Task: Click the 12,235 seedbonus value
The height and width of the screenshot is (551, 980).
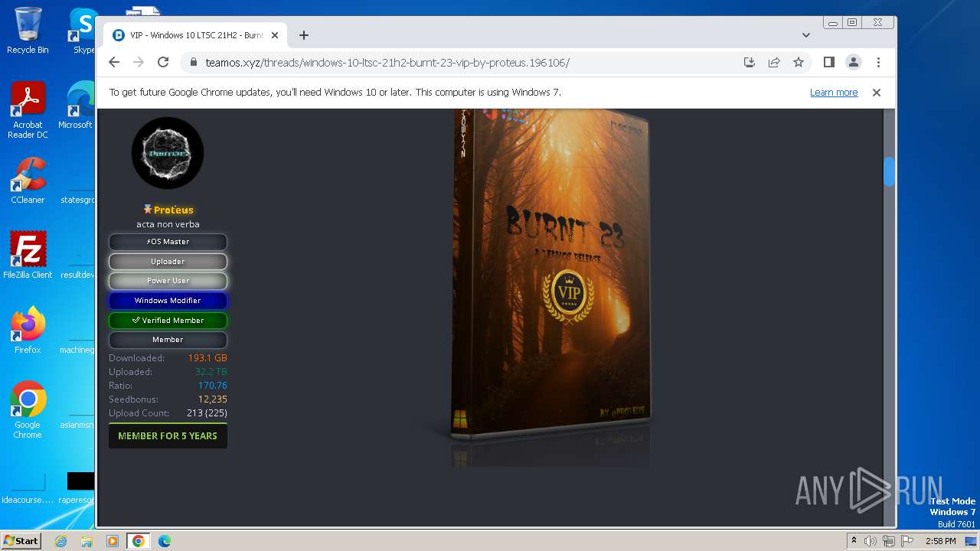Action: point(212,399)
